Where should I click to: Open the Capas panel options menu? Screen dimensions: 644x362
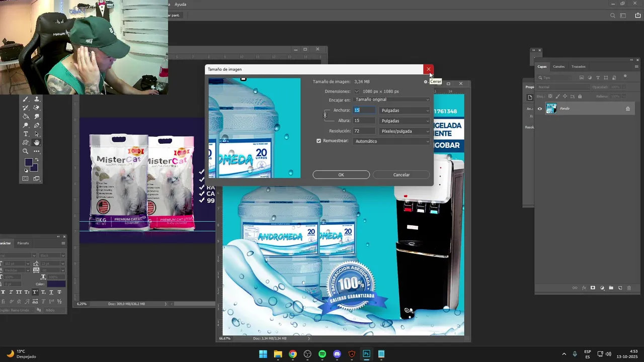(636, 66)
